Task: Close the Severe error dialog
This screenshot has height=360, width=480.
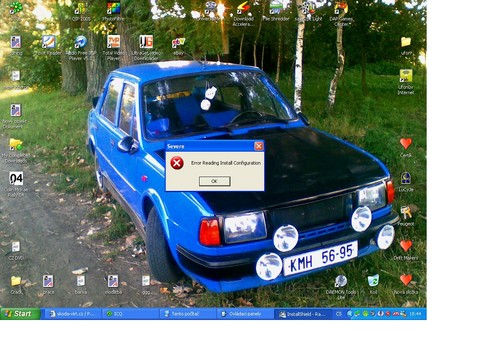Action: (x=259, y=146)
